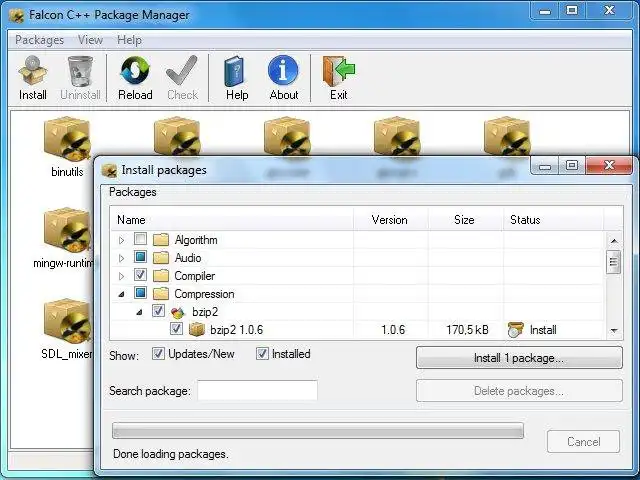Maximize the Falcon C++ Package Manager window
Image resolution: width=640 pixels, height=480 pixels.
click(572, 11)
